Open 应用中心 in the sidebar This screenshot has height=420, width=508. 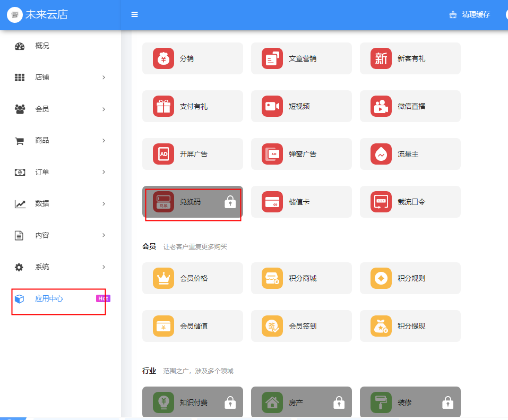pos(49,298)
